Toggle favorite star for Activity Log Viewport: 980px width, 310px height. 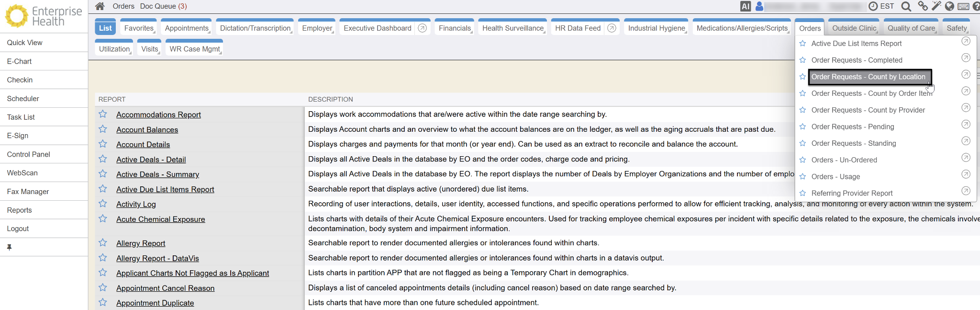click(x=103, y=204)
